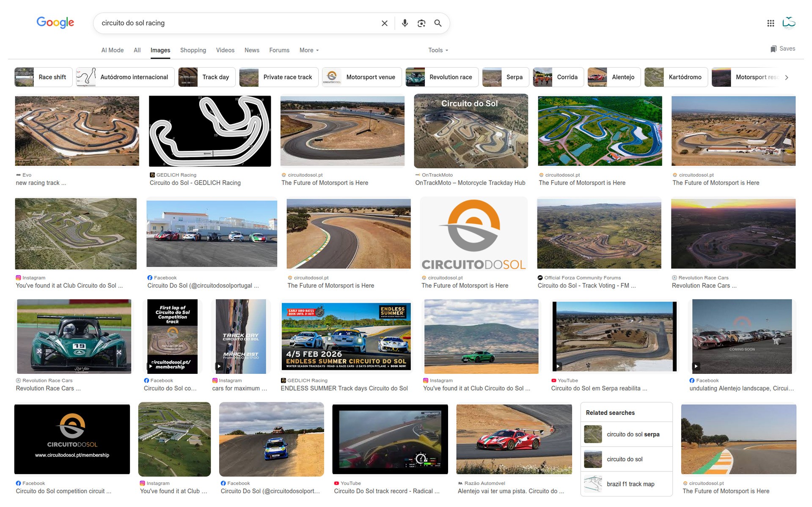
Task: Open Radical track record onboard video image
Action: [390, 439]
